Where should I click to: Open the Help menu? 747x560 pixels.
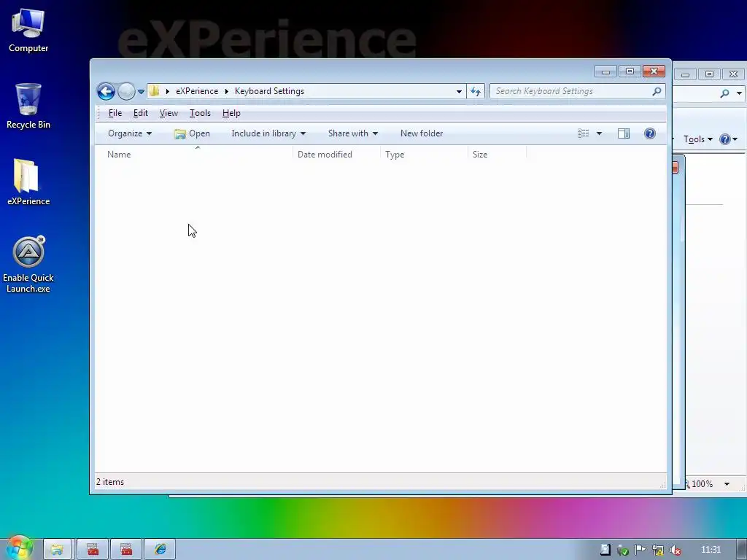pos(231,113)
